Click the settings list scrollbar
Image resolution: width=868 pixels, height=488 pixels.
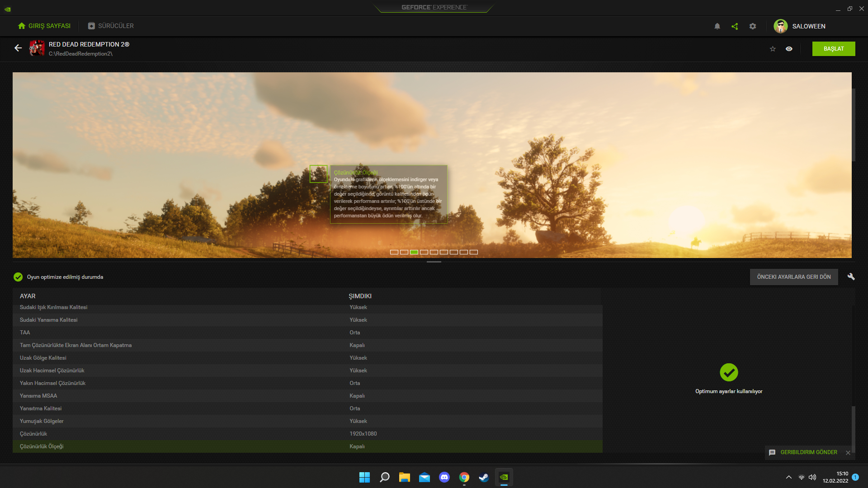tap(854, 428)
